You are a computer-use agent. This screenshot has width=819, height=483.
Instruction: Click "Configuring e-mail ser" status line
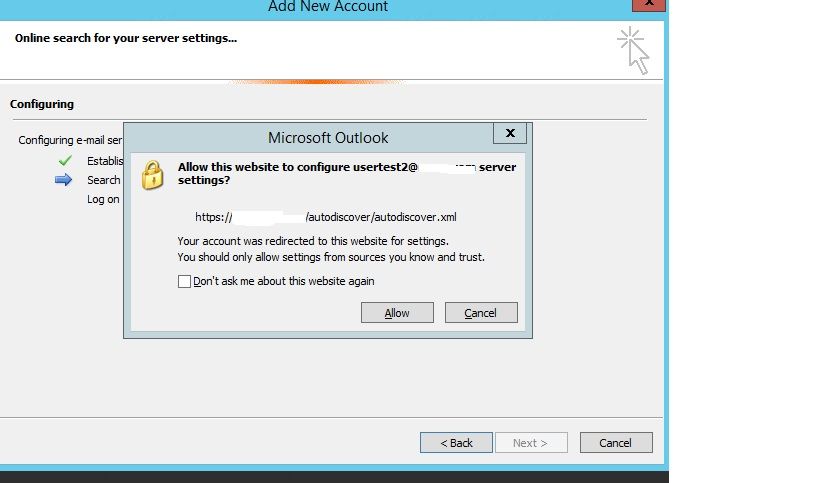(x=70, y=140)
